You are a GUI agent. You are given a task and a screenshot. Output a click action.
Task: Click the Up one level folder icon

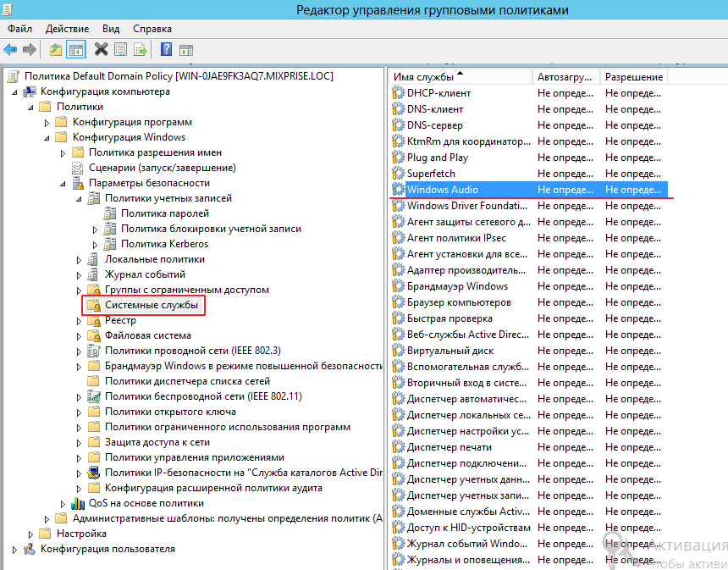[x=56, y=50]
